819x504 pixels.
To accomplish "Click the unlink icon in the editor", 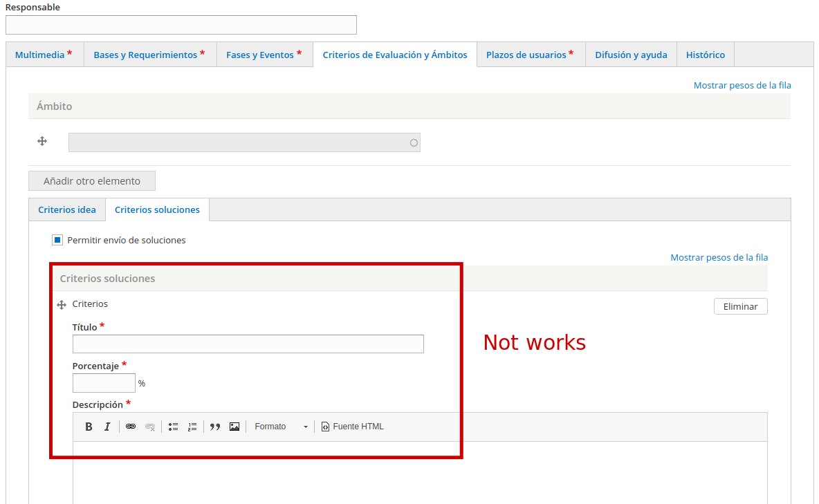I will 150,426.
